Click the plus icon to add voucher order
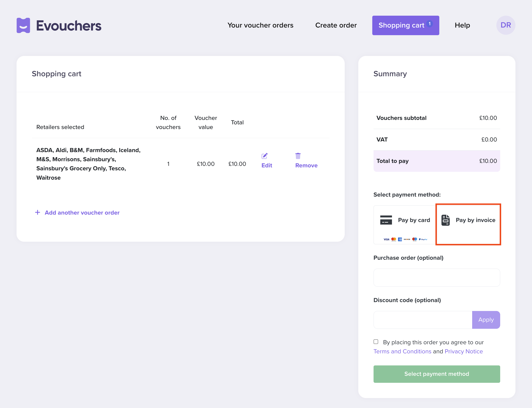This screenshot has width=532, height=408. pos(38,212)
